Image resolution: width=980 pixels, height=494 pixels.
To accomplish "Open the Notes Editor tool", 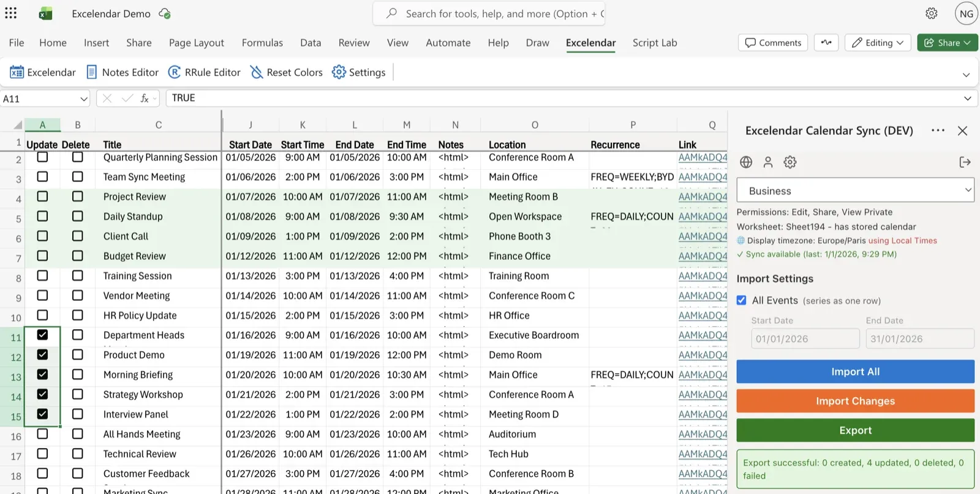I will coord(123,72).
